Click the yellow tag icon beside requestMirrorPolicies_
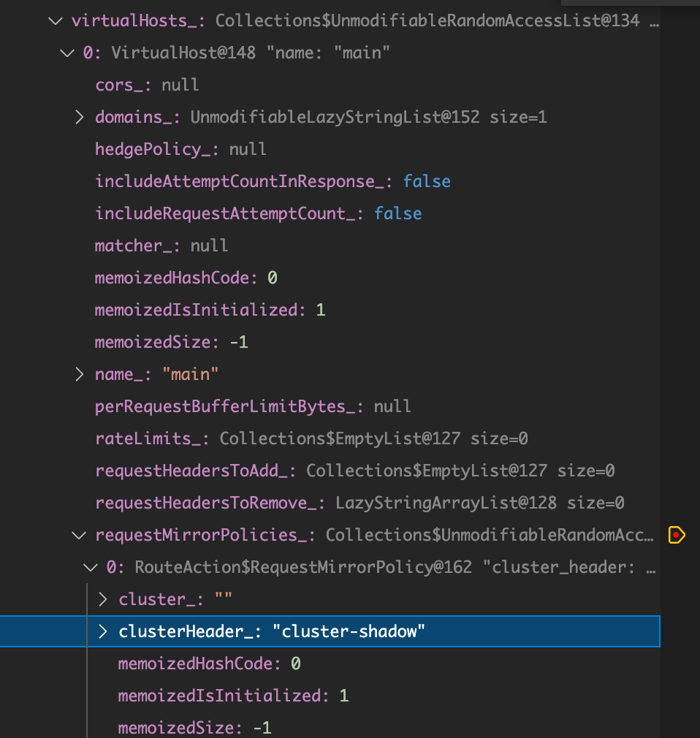Image resolution: width=700 pixels, height=738 pixels. 675,535
